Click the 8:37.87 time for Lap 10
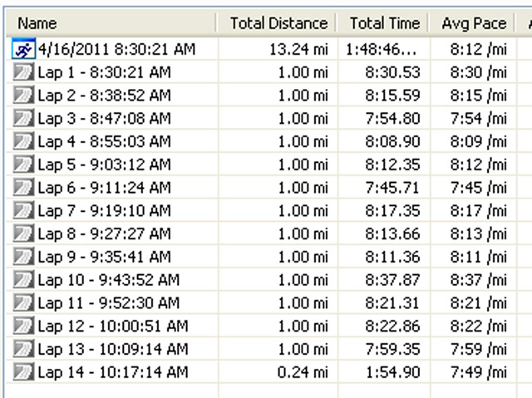The width and height of the screenshot is (532, 398). click(x=392, y=280)
